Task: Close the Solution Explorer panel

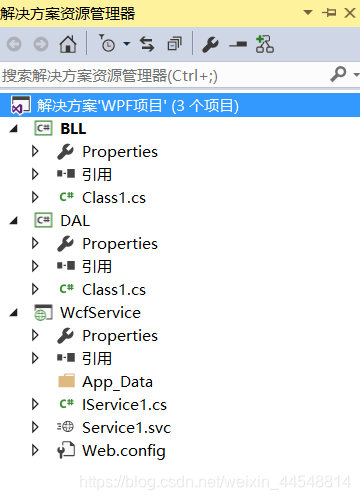Action: click(350, 13)
